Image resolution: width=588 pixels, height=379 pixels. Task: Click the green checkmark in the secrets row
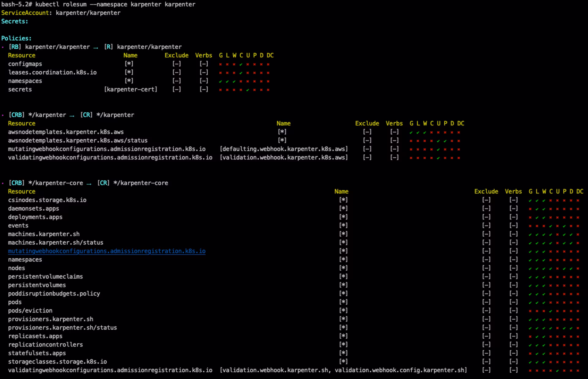point(247,90)
